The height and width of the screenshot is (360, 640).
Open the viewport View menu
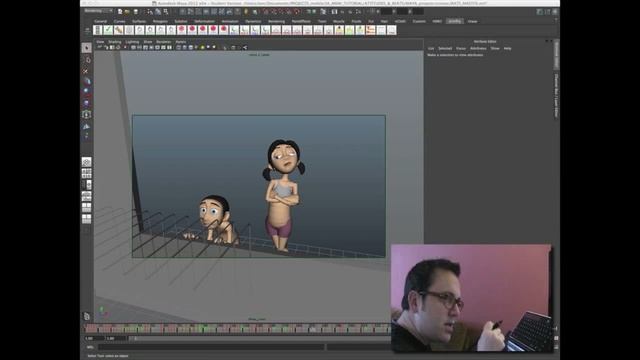tap(100, 42)
